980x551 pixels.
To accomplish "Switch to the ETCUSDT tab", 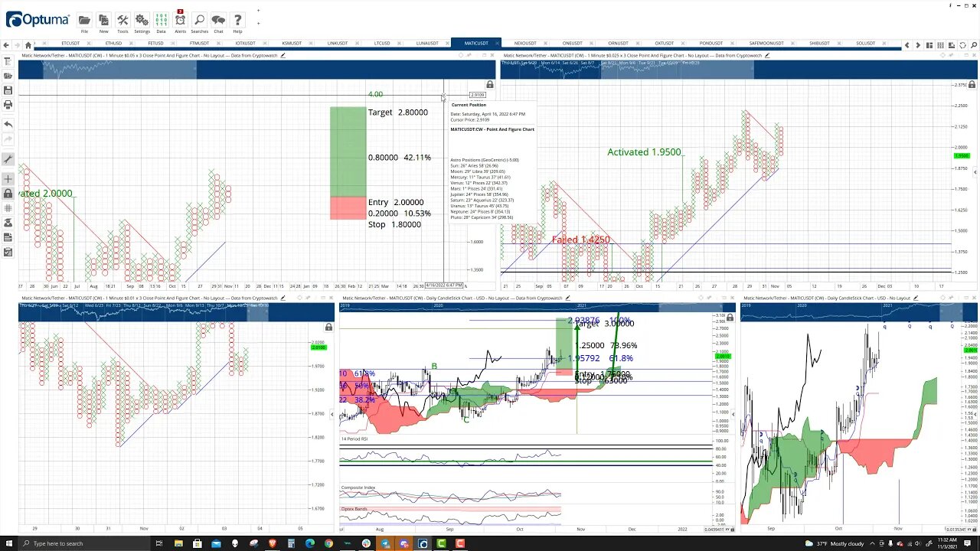I will pyautogui.click(x=70, y=43).
